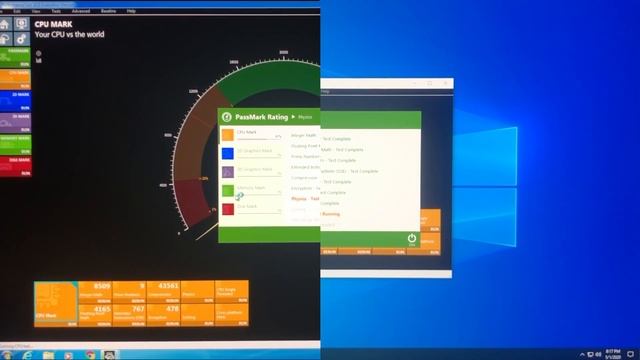The height and width of the screenshot is (360, 640).
Task: Open the Tests menu in the left window
Action: coord(56,11)
